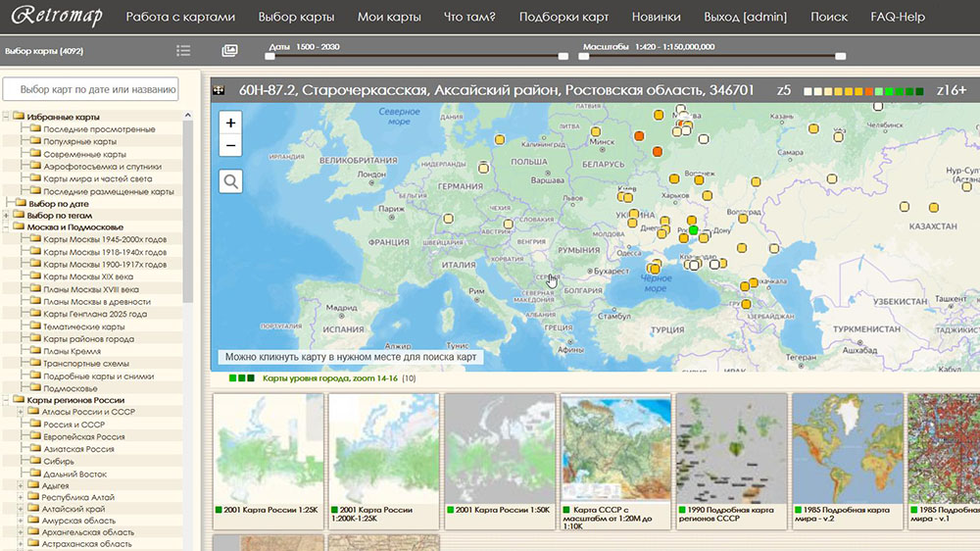Zoom out on the map with minus button
Viewport: 980px width, 551px height.
[x=230, y=146]
